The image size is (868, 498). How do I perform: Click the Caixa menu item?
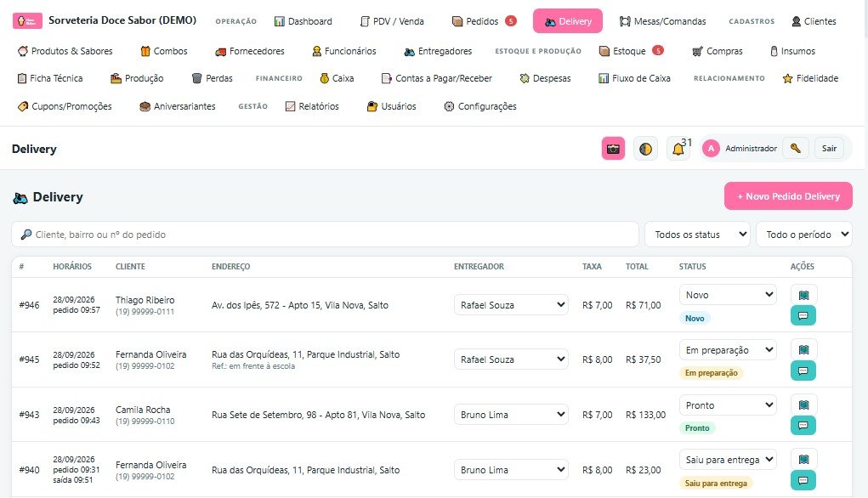(x=337, y=78)
